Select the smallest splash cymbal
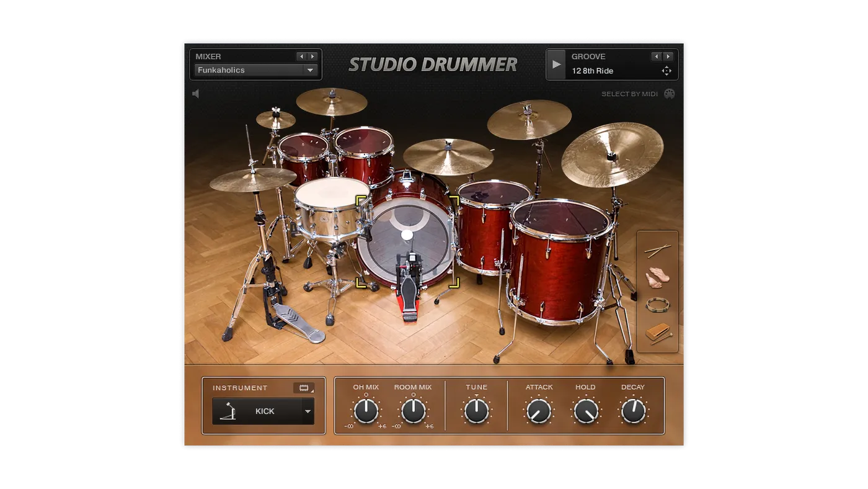This screenshot has height=489, width=868. (276, 119)
